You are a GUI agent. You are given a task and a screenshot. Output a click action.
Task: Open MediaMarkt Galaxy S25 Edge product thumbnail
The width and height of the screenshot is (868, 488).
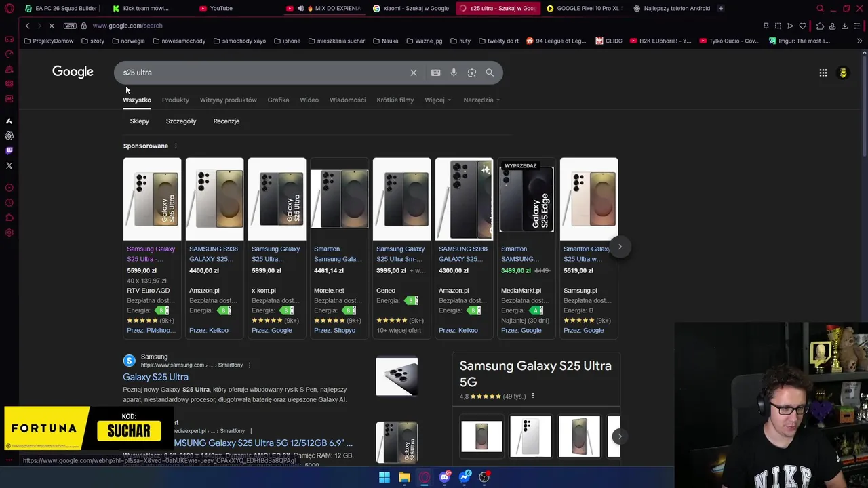[526, 199]
